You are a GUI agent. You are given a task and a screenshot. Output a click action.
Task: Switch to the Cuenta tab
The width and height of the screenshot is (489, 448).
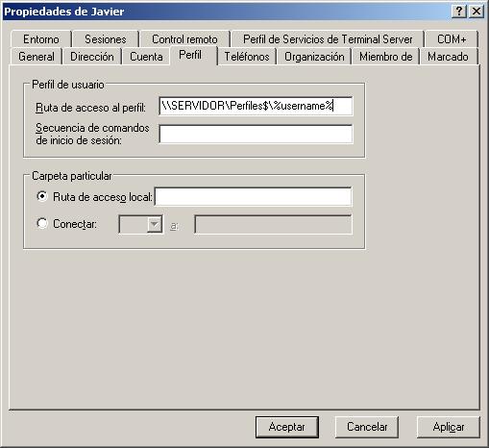click(x=146, y=57)
